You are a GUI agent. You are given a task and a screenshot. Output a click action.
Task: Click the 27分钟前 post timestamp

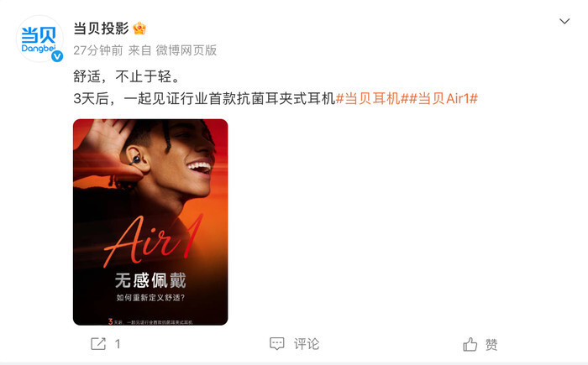98,50
